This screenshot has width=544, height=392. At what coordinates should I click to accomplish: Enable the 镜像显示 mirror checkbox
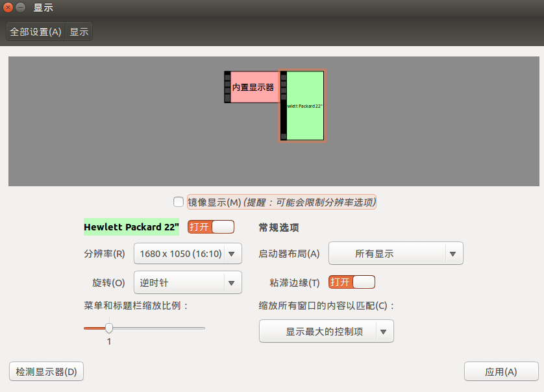tap(178, 202)
